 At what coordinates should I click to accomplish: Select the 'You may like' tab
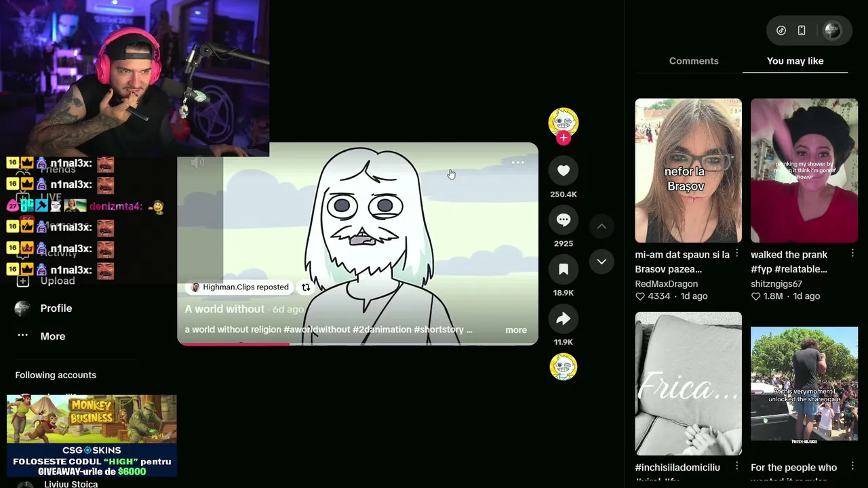(795, 61)
